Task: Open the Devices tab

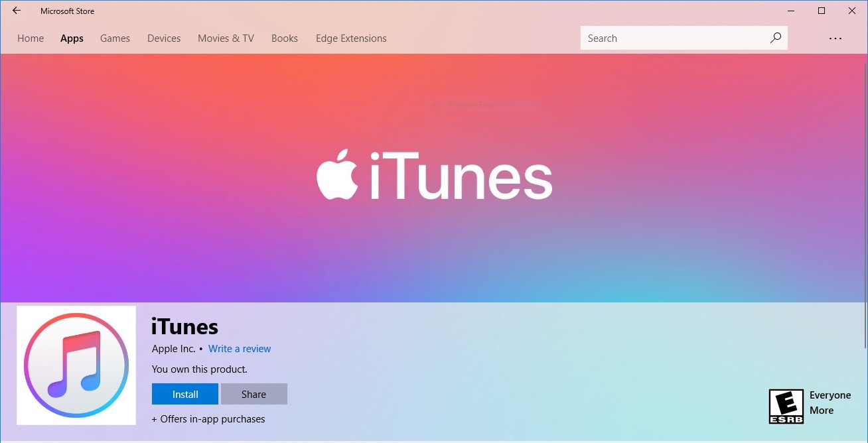Action: pos(164,38)
